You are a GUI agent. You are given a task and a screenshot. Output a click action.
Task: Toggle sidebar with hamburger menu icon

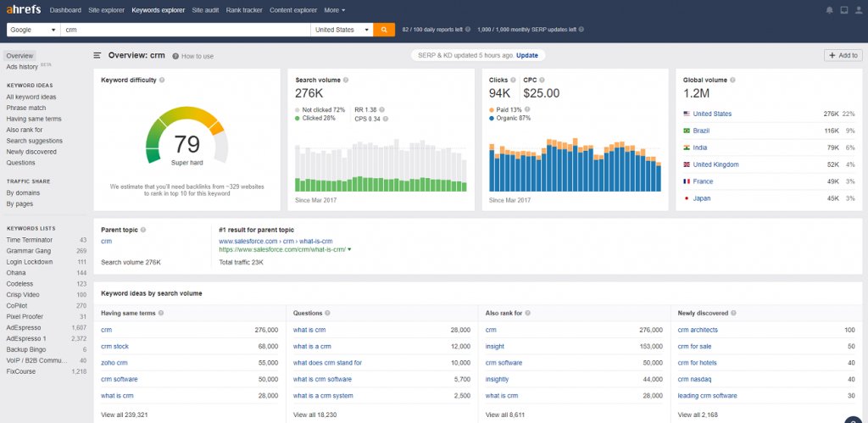[x=97, y=56]
